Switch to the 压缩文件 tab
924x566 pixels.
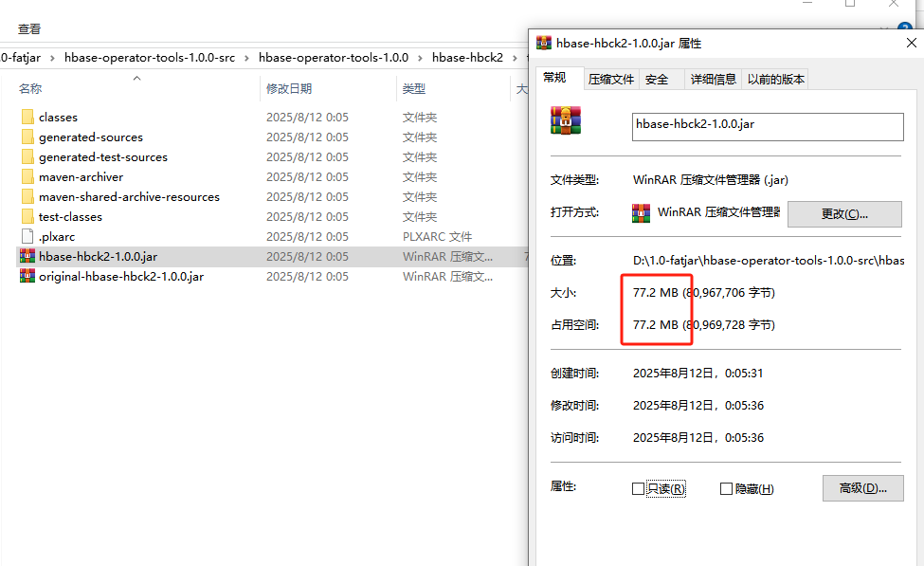[611, 79]
